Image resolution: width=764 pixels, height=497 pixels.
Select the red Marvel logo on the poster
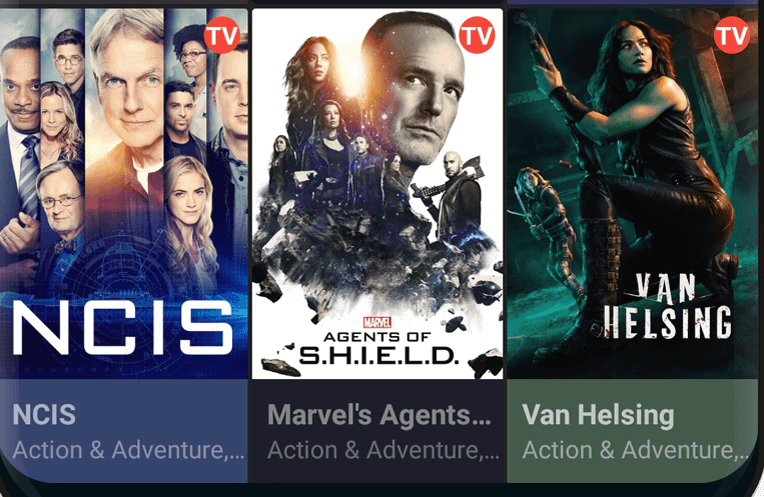377,323
